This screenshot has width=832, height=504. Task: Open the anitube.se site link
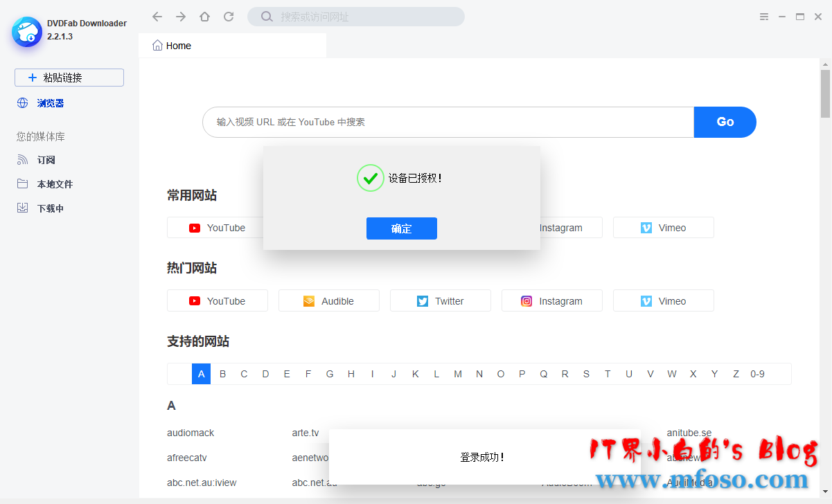pos(689,433)
